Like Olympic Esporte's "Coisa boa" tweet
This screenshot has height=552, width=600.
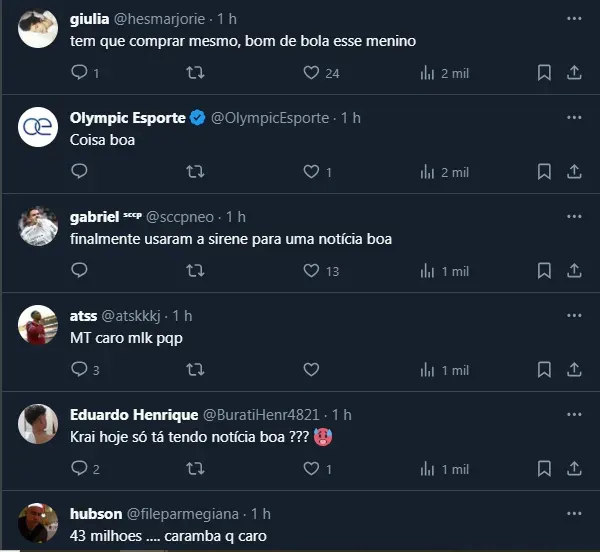point(311,172)
